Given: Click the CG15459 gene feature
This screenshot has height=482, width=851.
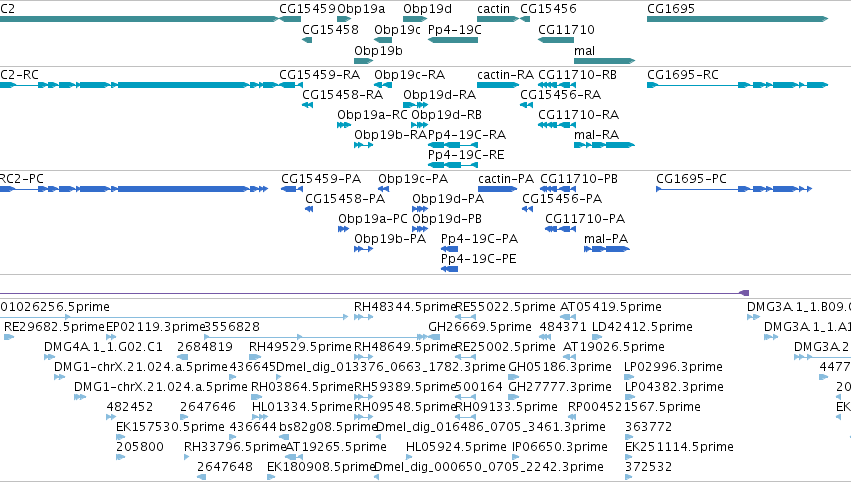Looking at the screenshot, I should (x=290, y=19).
